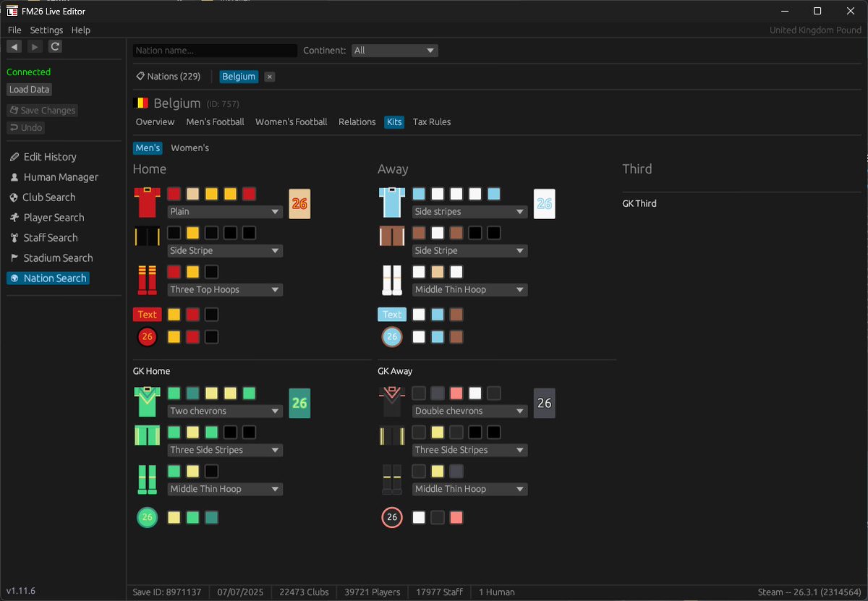The width and height of the screenshot is (868, 601).
Task: Click the Home red circle number badge
Action: coord(147,337)
